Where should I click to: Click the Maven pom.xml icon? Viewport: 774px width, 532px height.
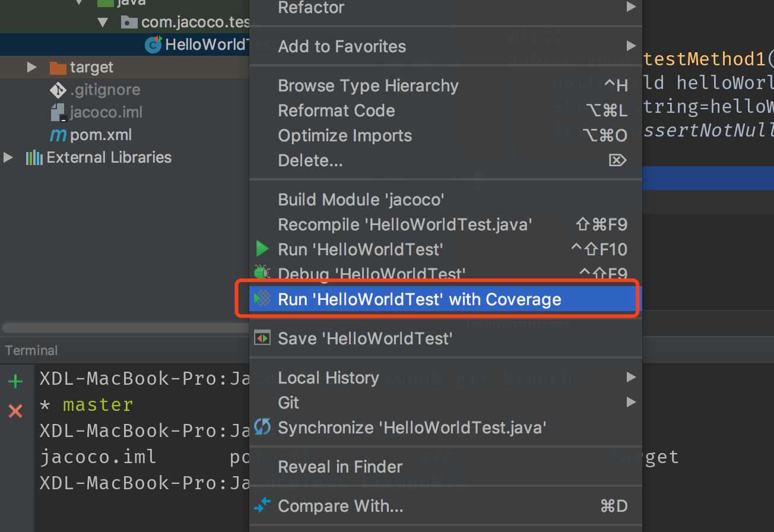click(x=58, y=135)
